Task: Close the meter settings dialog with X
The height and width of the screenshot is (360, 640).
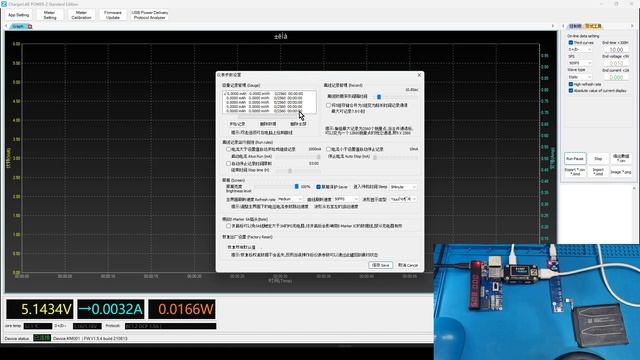Action: pos(419,75)
